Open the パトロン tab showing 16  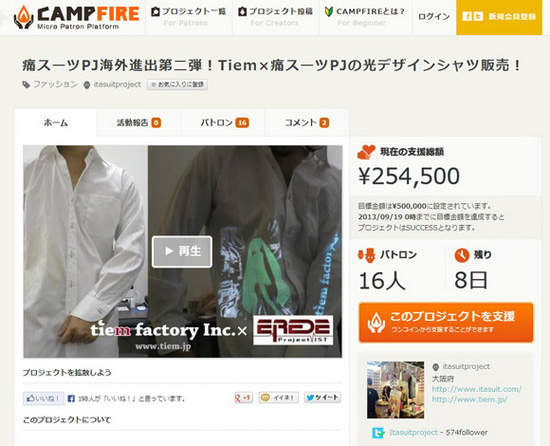pos(223,123)
